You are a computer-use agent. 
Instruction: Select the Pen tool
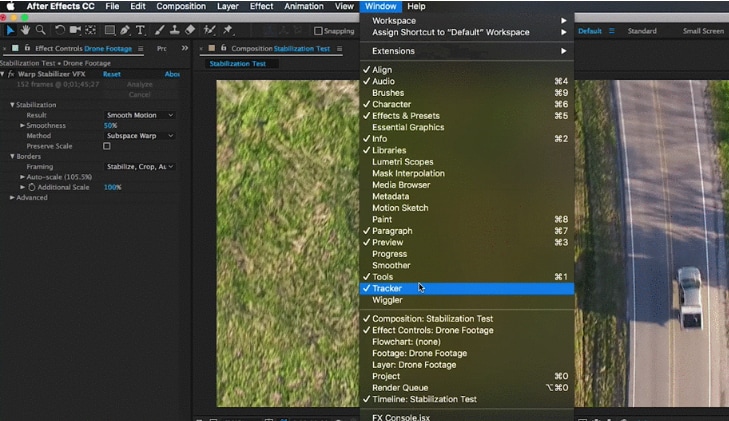coord(125,30)
